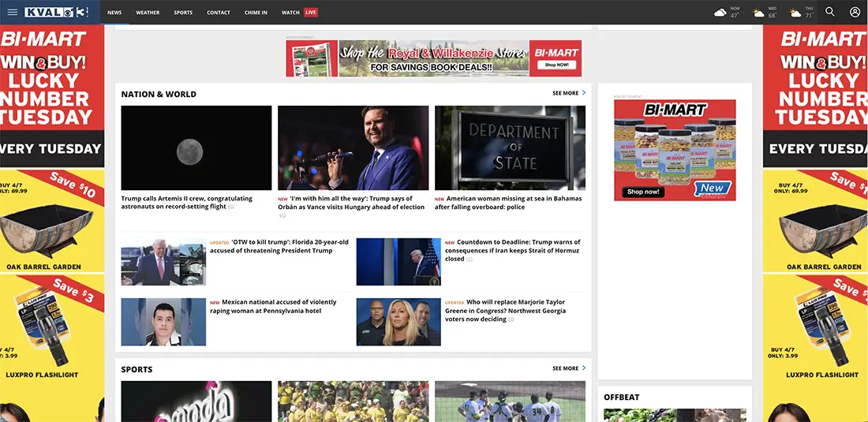
Task: Click the mugshot thumbnail of Mexican national story
Action: pyautogui.click(x=163, y=322)
